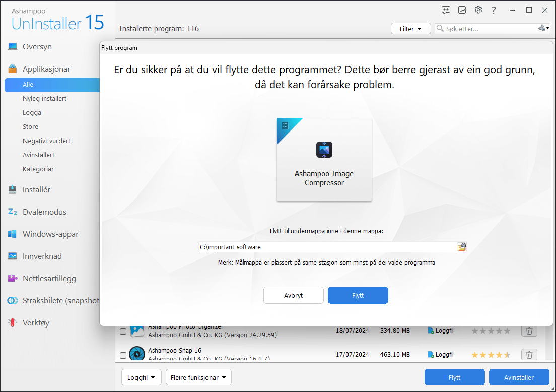Click the 17/07/2024 date cell
The height and width of the screenshot is (392, 556).
pyautogui.click(x=353, y=354)
